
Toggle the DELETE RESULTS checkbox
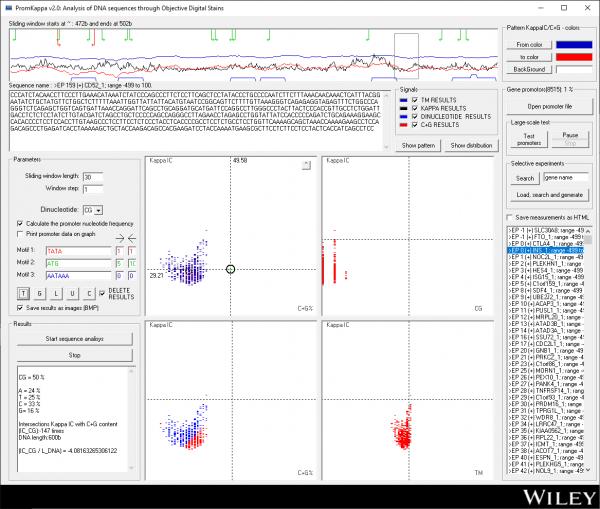click(x=102, y=293)
